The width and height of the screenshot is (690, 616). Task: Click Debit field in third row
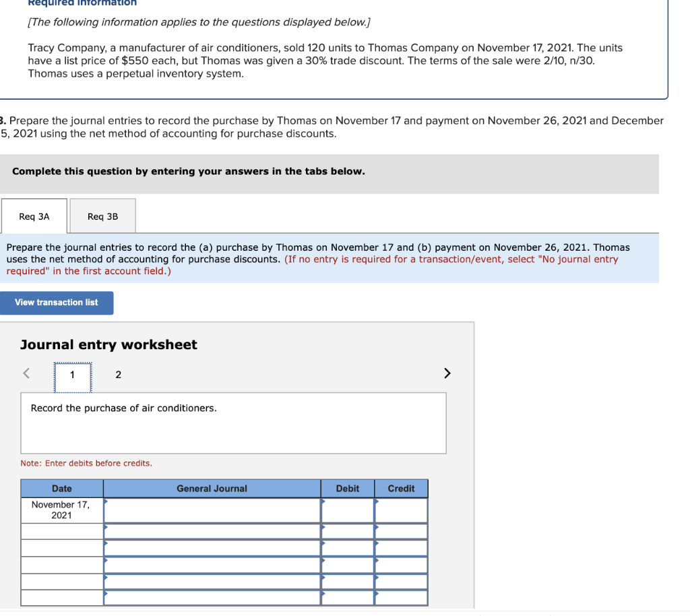pos(348,548)
